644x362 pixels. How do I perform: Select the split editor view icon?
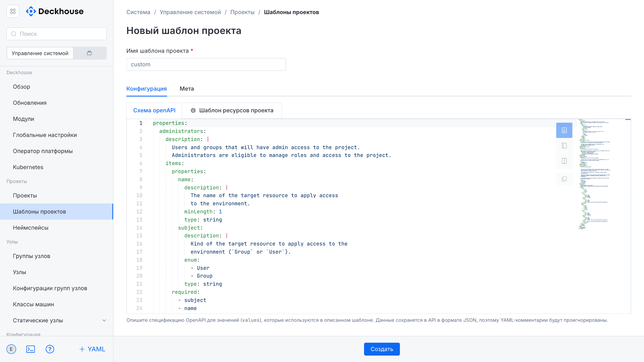(x=564, y=161)
